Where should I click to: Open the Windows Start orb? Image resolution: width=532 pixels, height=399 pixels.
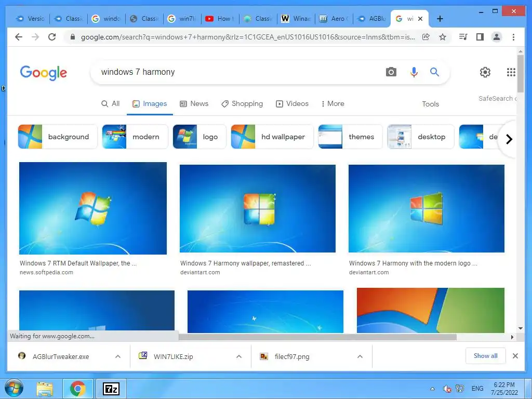(x=14, y=389)
